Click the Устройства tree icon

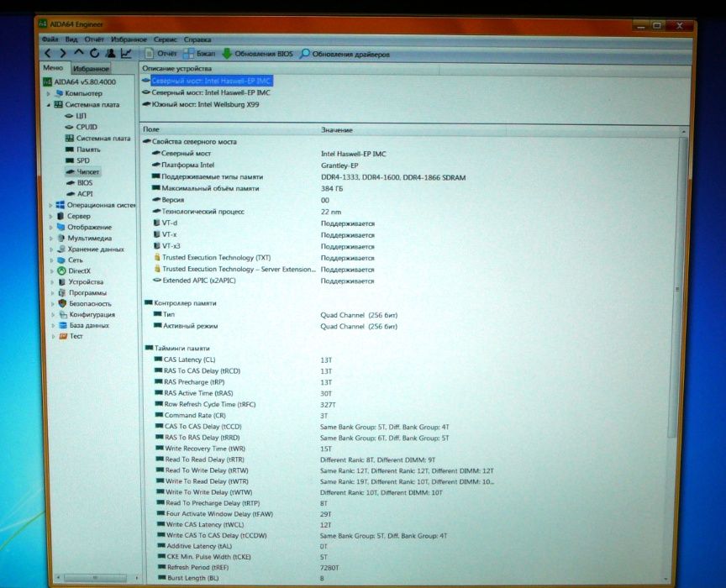coord(62,282)
